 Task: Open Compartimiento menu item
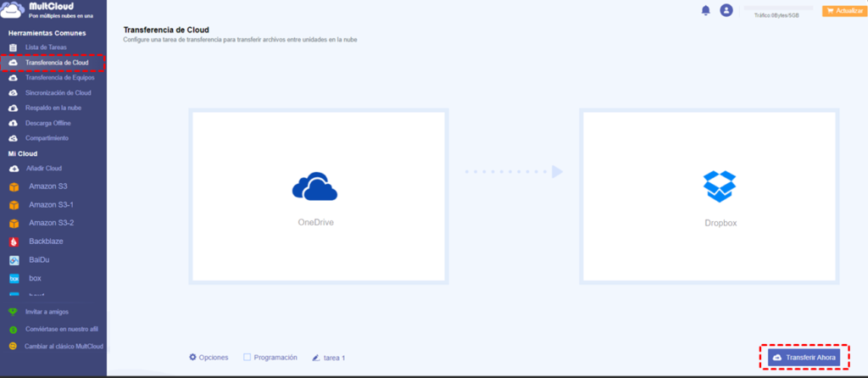click(47, 138)
